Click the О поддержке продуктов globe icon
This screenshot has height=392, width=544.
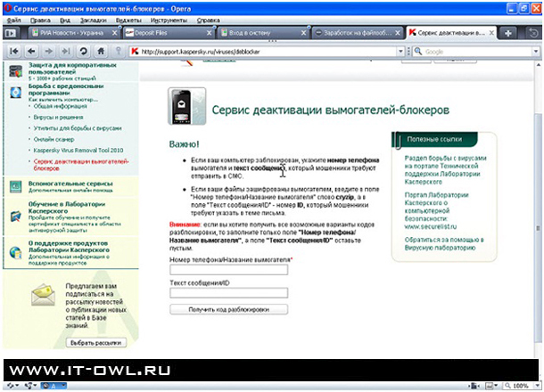16,253
